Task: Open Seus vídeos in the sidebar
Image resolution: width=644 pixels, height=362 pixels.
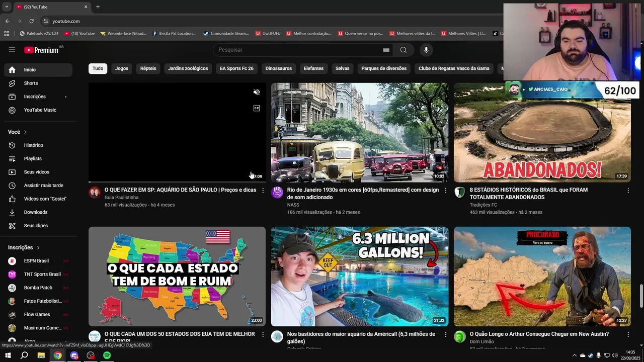Action: pos(38,172)
